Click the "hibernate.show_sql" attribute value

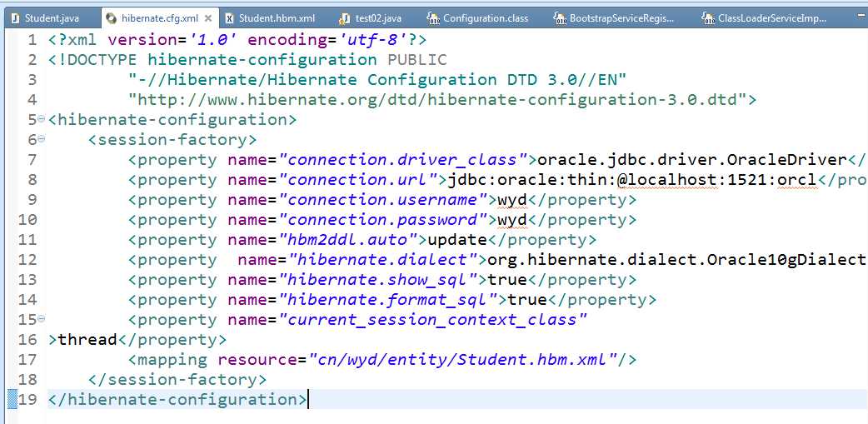pyautogui.click(x=377, y=280)
